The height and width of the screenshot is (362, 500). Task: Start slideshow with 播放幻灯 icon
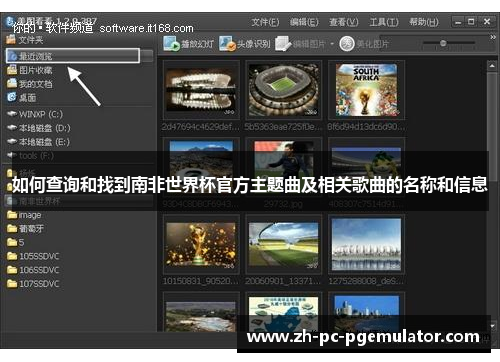(171, 44)
